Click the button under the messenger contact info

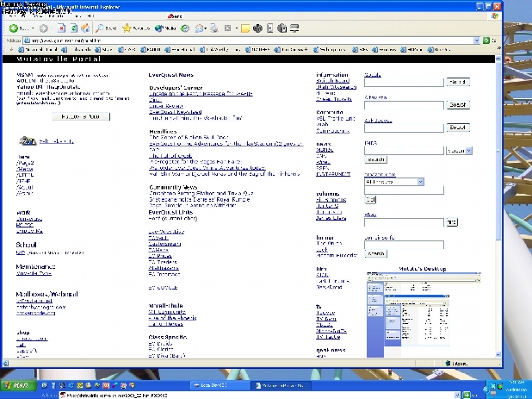coord(82,115)
